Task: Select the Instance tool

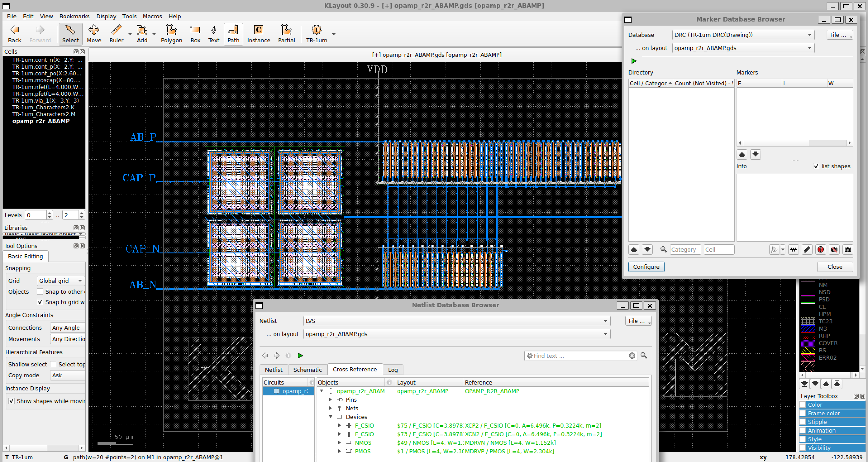Action: pos(258,34)
